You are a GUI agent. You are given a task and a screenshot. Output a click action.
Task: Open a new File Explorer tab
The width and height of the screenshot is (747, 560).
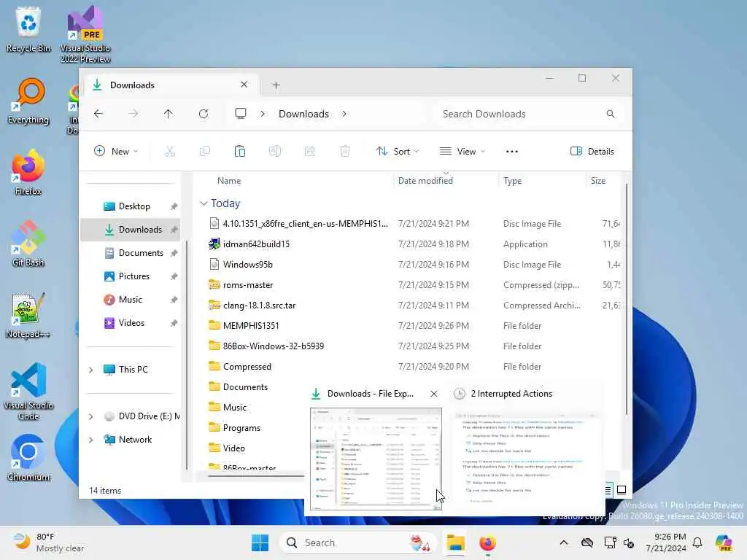276,85
